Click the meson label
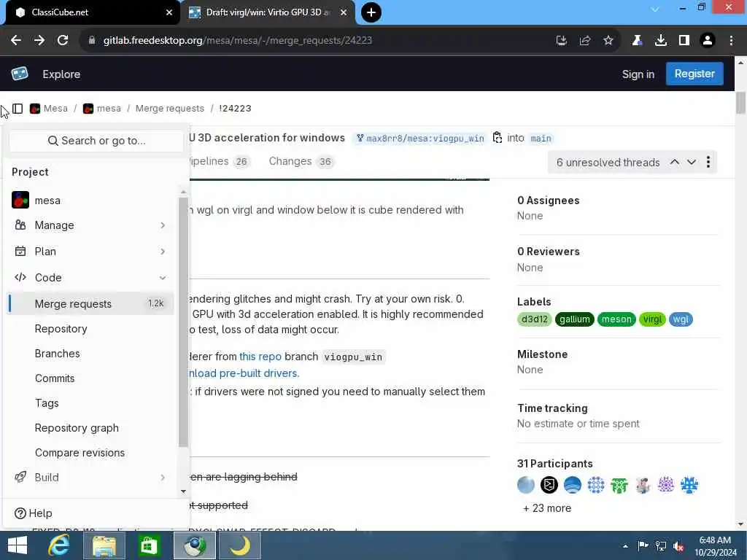 tap(616, 319)
